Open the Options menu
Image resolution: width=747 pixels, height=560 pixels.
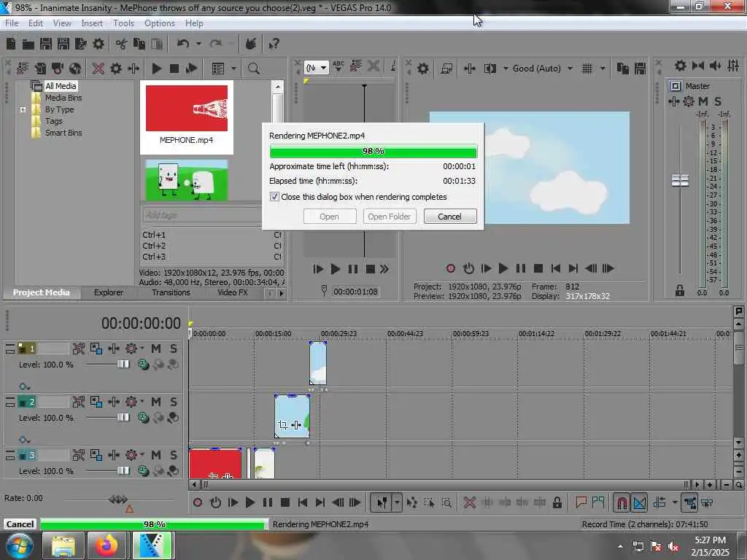coord(160,23)
